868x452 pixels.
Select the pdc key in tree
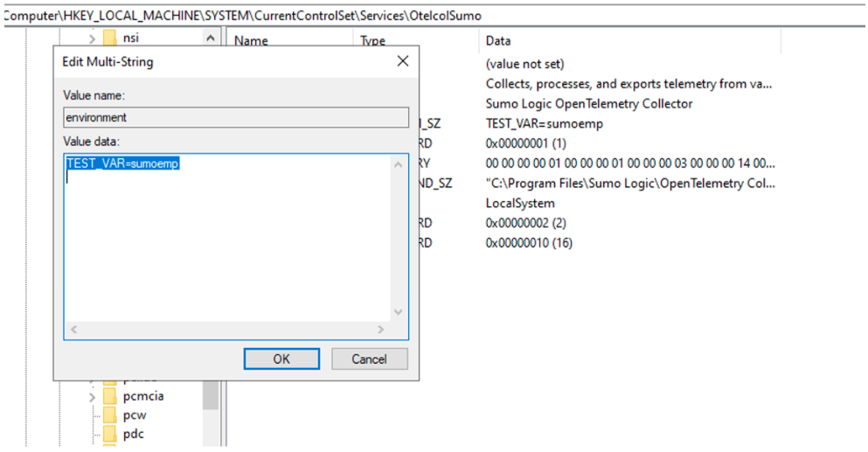point(133,434)
